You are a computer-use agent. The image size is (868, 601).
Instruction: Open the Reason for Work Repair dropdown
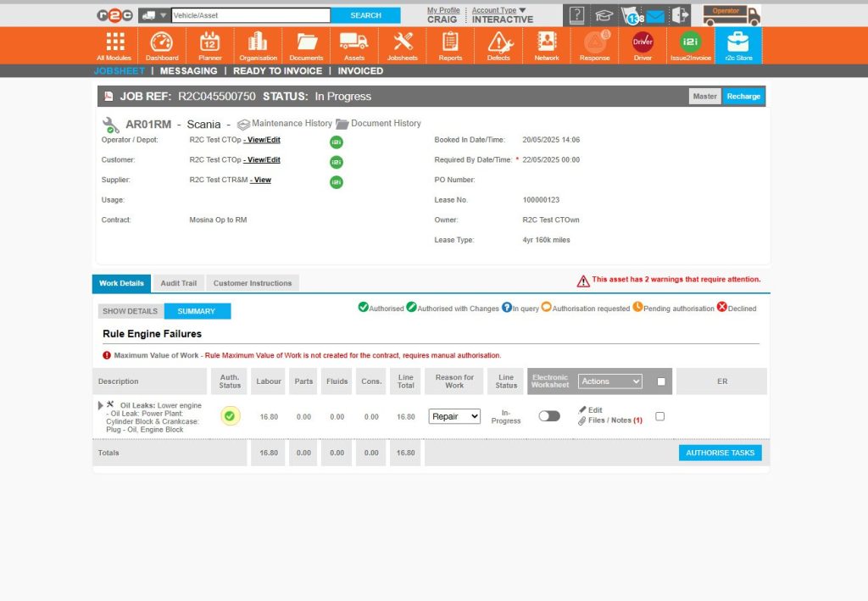(x=453, y=415)
